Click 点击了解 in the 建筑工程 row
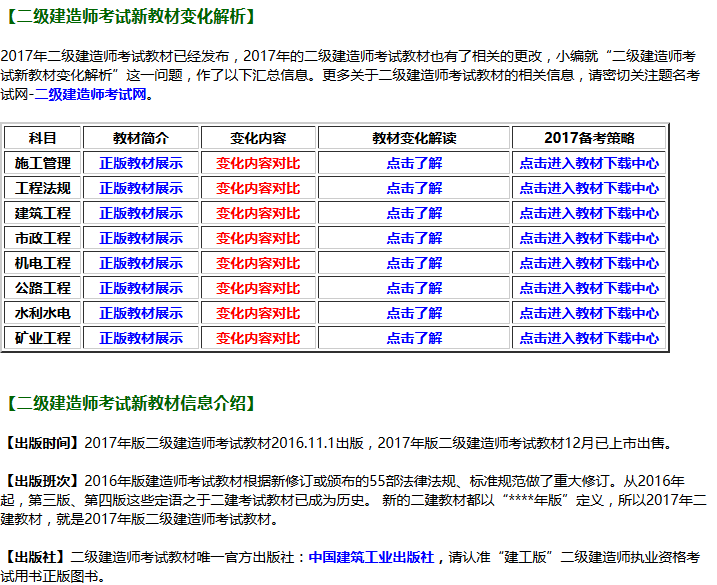717x585 pixels. click(x=414, y=213)
